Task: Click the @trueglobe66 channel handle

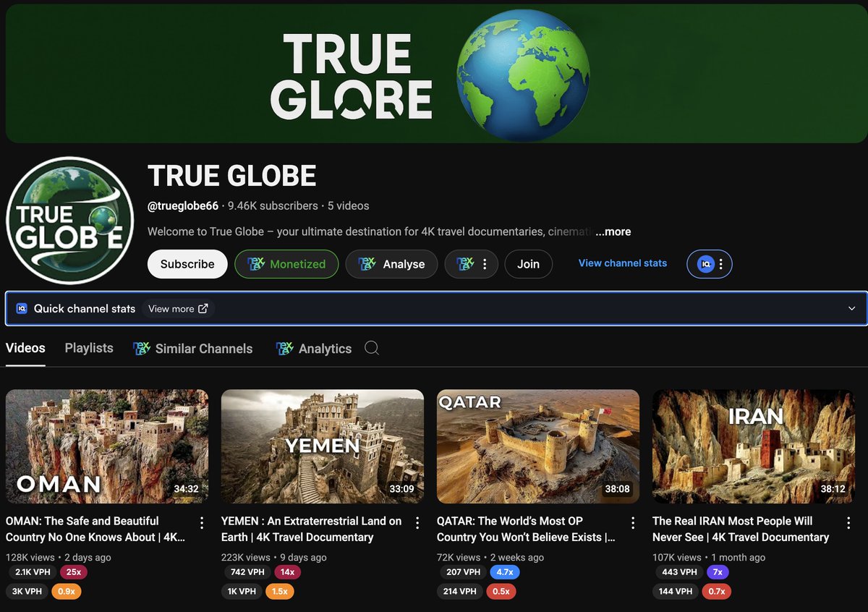Action: coord(183,205)
